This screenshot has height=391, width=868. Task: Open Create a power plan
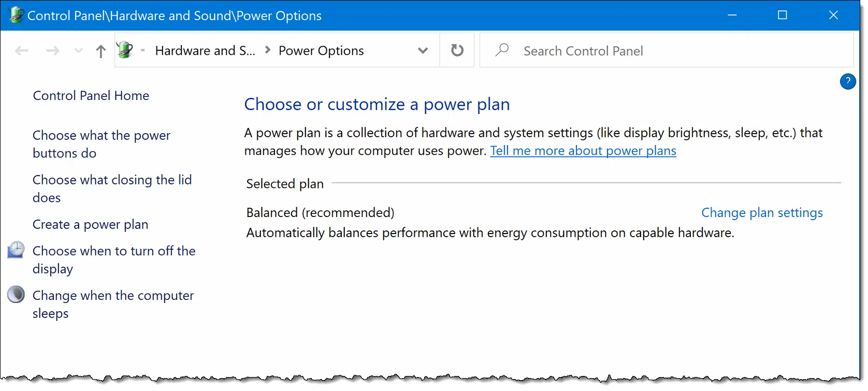[91, 224]
